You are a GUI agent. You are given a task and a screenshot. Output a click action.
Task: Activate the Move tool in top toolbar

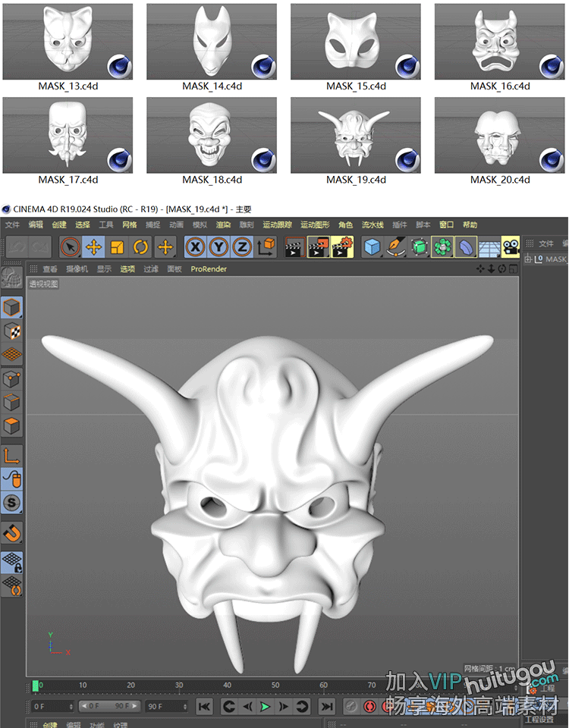click(93, 247)
